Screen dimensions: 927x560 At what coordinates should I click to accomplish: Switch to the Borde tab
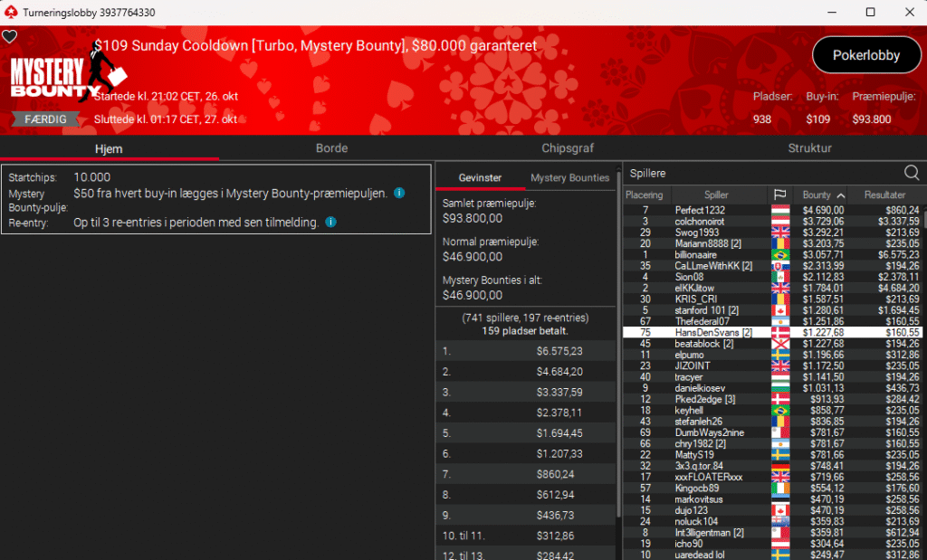coord(331,148)
